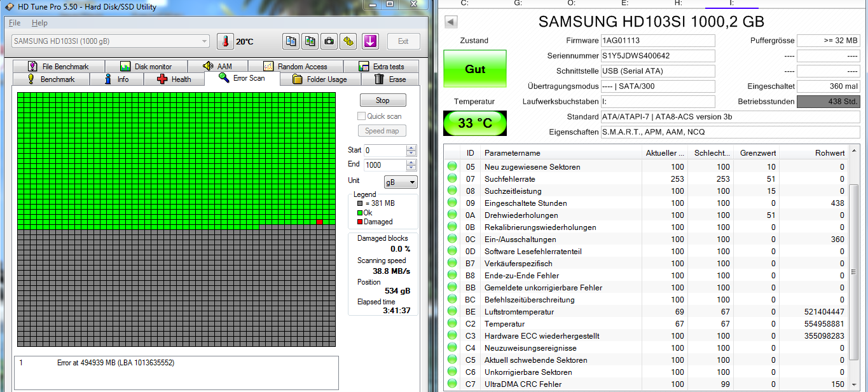Screen dimensions: 868x392
Task: Click the 33 °C temperature button
Action: (475, 123)
